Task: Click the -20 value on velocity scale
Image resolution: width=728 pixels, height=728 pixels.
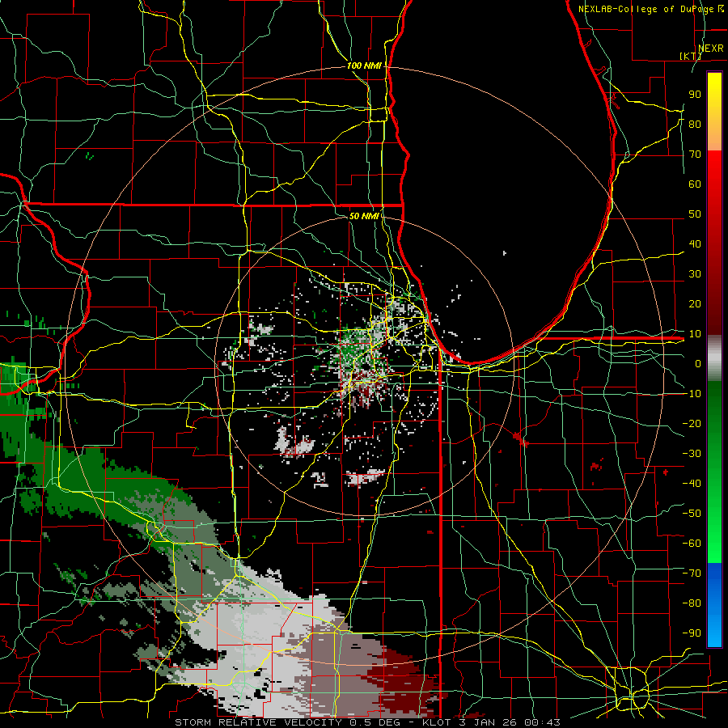Action: click(x=692, y=423)
